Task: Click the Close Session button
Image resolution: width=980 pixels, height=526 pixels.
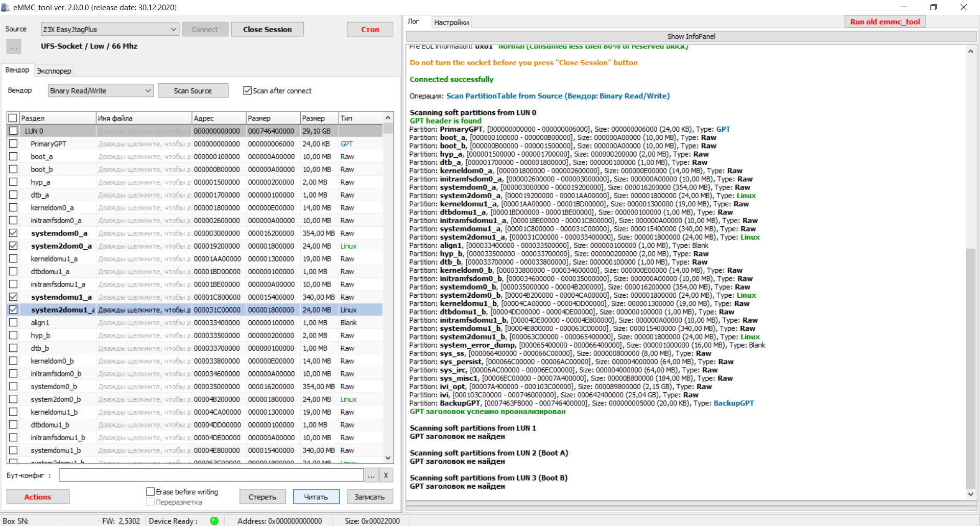Action: [x=268, y=30]
